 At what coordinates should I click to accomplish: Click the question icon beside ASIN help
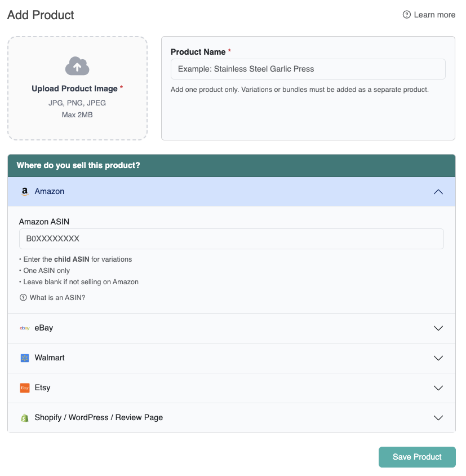point(23,298)
